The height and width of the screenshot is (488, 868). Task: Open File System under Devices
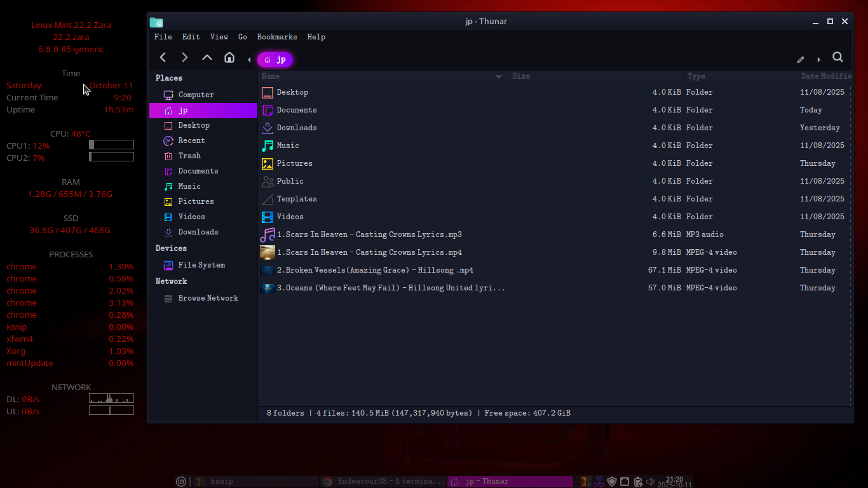201,265
